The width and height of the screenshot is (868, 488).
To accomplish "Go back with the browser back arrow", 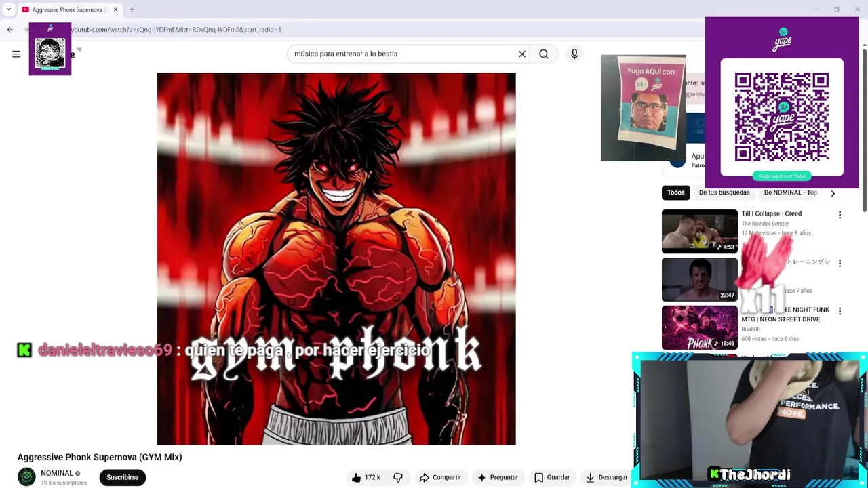I will pyautogui.click(x=10, y=30).
